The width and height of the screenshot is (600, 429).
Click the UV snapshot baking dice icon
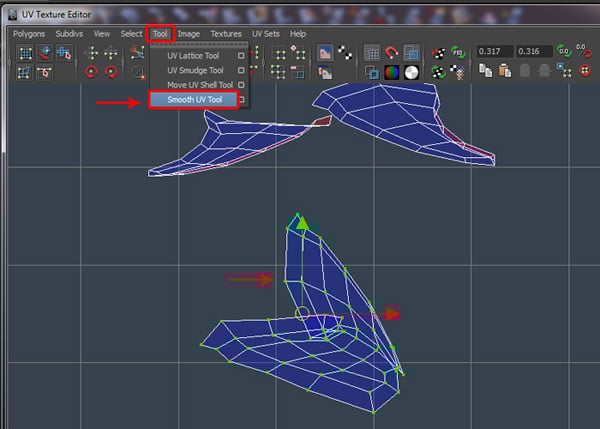tap(439, 53)
